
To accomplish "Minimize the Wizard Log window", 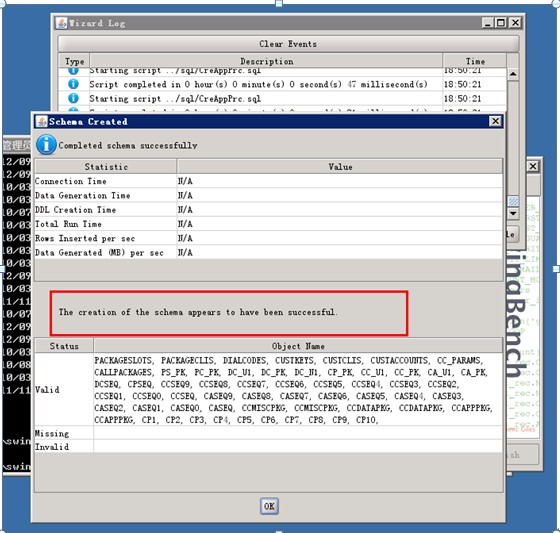I will click(x=488, y=23).
